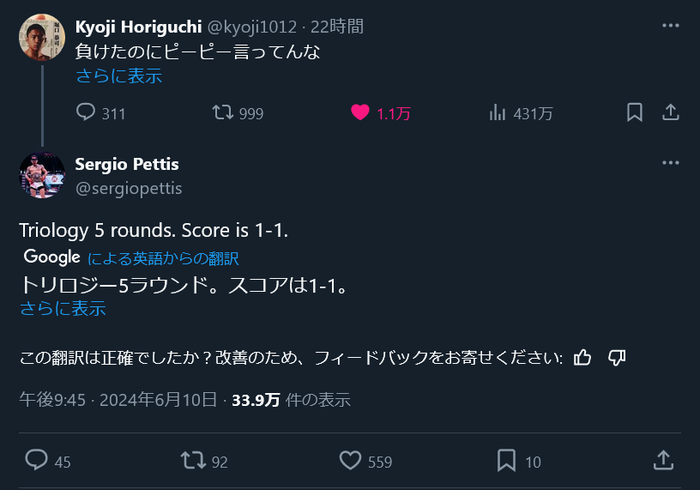
Task: Bookmark Kyoji Horiguchi's tweet
Action: point(634,113)
